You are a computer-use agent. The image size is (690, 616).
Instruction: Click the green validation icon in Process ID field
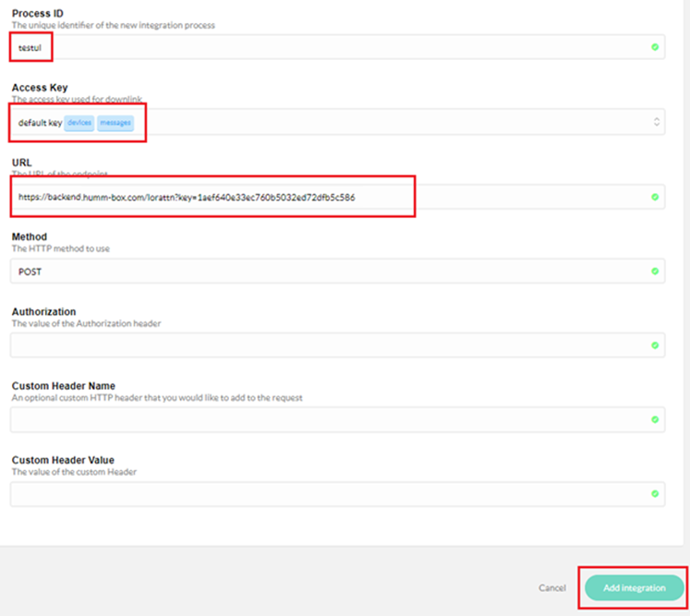(655, 47)
